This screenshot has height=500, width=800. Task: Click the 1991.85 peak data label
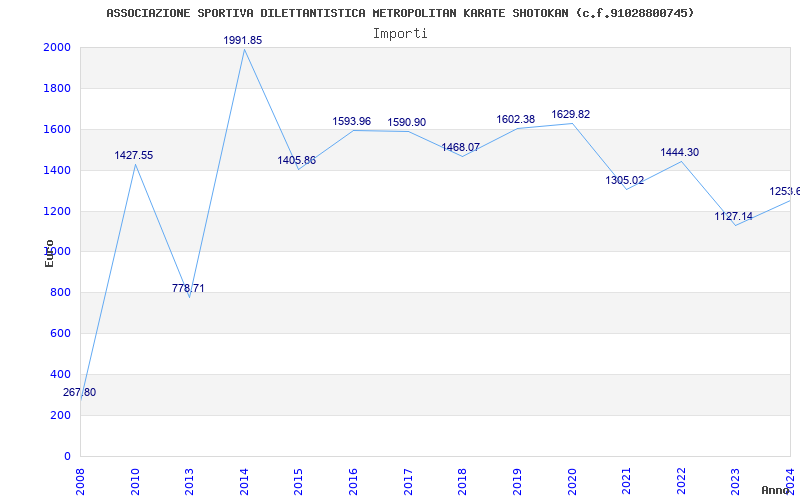coord(243,40)
